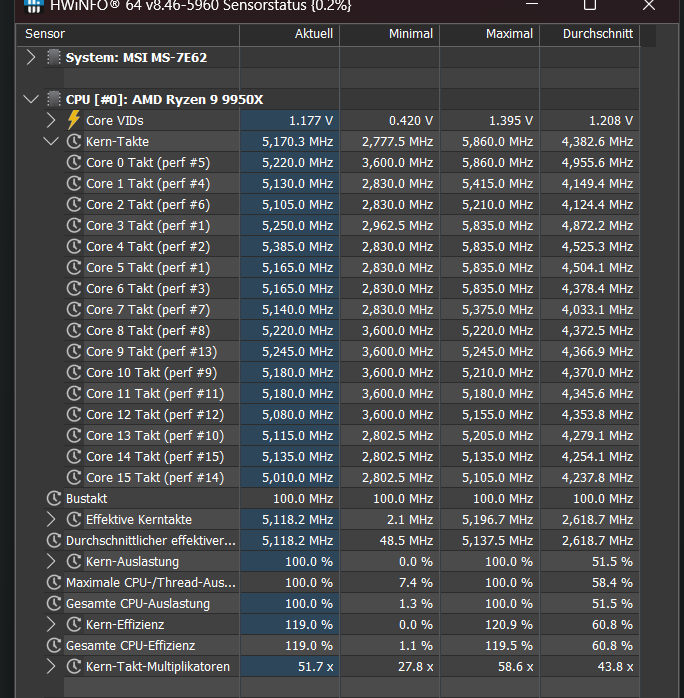The width and height of the screenshot is (684, 698).
Task: Collapse the Kern-Takte group
Action: pyautogui.click(x=51, y=142)
